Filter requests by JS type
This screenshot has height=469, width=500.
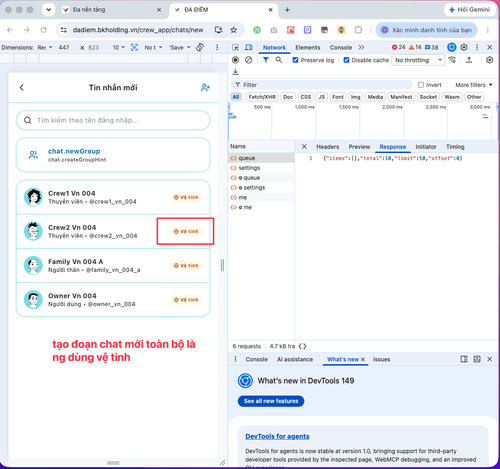click(x=322, y=97)
